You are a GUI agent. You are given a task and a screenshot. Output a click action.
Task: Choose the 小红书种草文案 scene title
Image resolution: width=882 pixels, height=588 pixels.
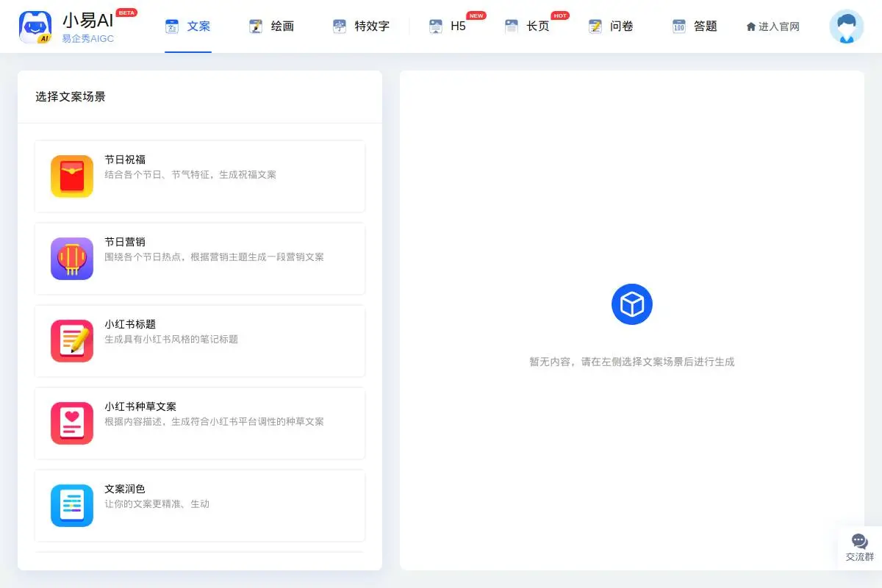click(140, 406)
